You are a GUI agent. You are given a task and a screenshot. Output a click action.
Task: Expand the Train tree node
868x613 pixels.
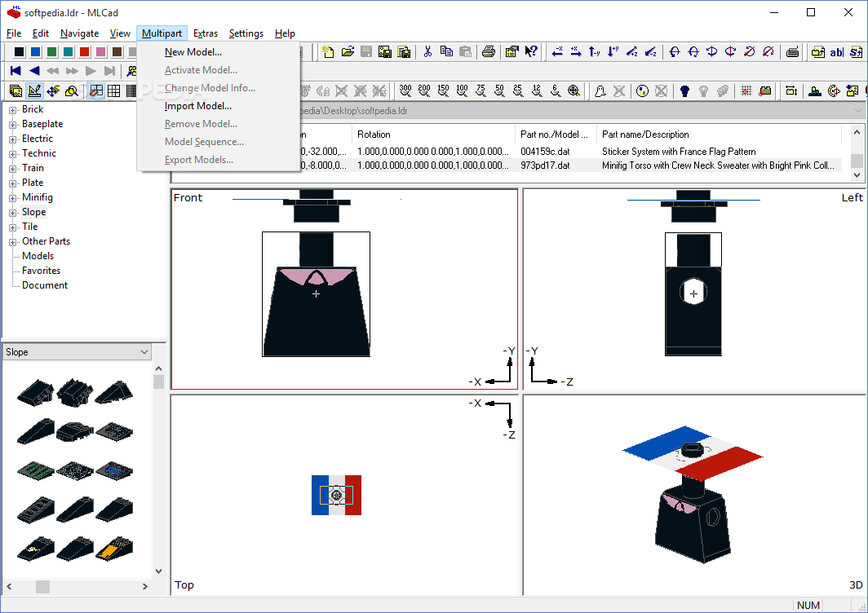coord(13,169)
